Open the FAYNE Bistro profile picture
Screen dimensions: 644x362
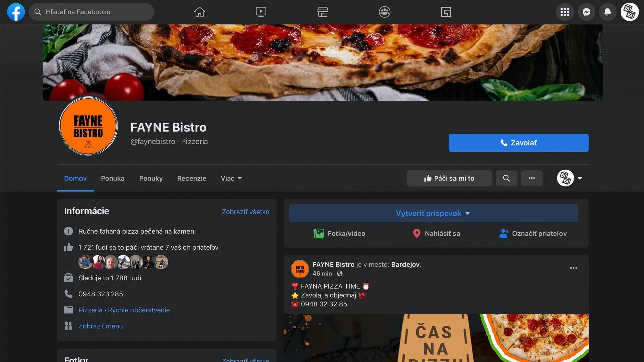pyautogui.click(x=88, y=126)
